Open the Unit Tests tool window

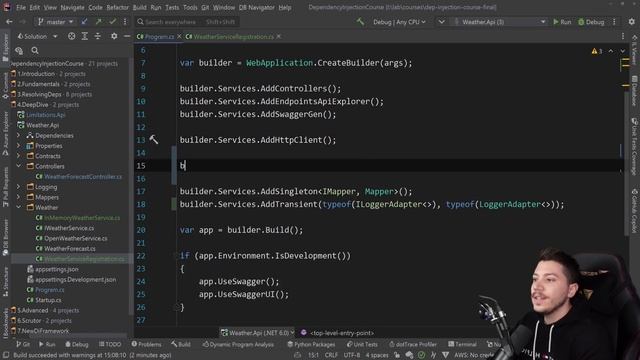[x=362, y=344]
